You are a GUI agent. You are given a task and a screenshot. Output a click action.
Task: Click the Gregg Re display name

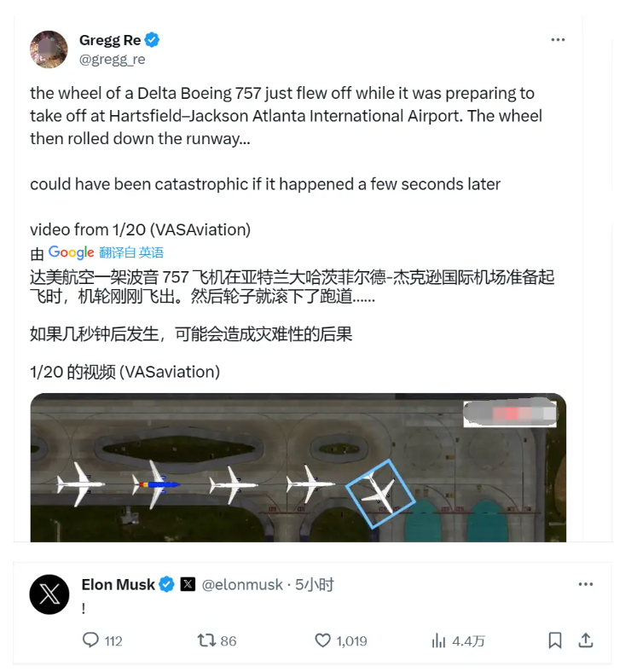coord(110,40)
